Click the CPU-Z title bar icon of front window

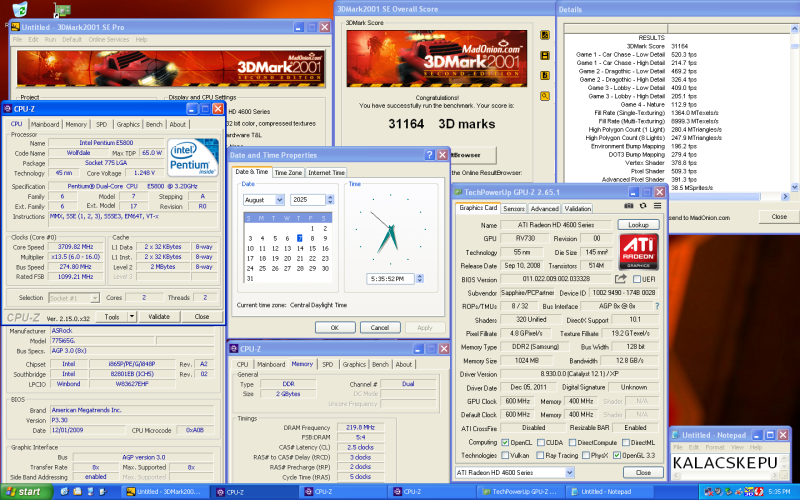point(8,109)
